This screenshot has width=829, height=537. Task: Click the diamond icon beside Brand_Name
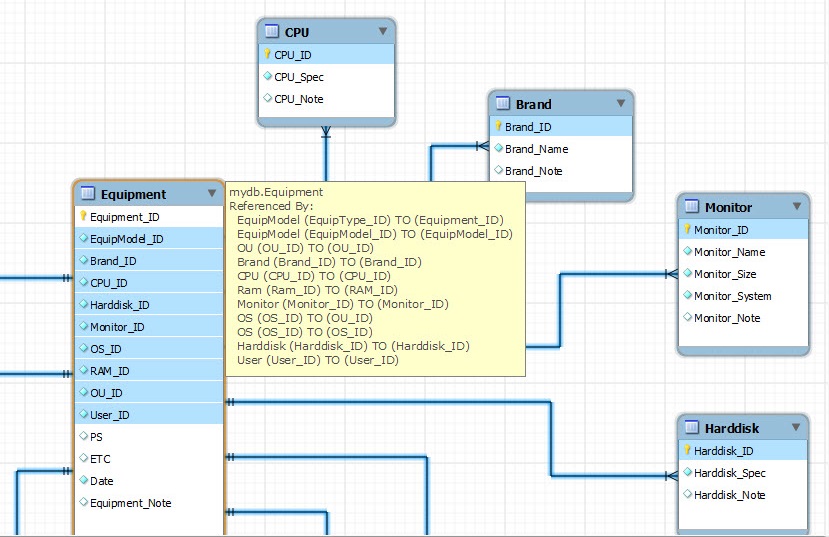point(498,148)
